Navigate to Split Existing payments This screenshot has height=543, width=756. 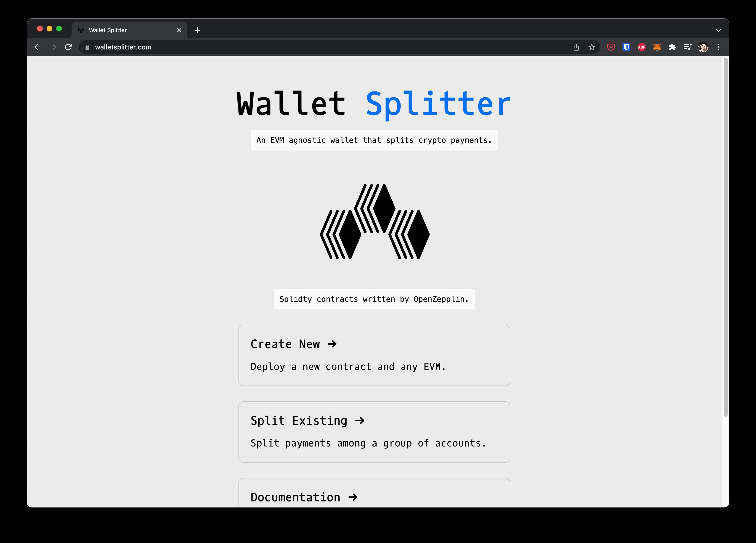tap(374, 431)
